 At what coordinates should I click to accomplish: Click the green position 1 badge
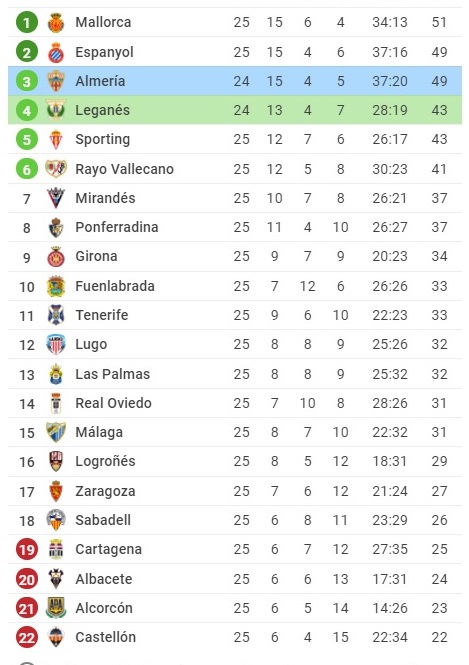pos(27,22)
